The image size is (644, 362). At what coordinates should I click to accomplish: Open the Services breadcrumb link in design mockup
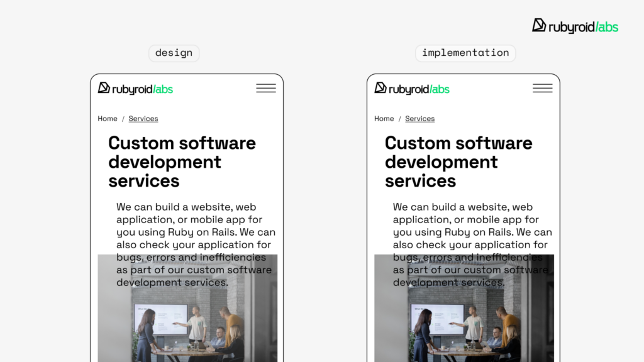click(143, 119)
